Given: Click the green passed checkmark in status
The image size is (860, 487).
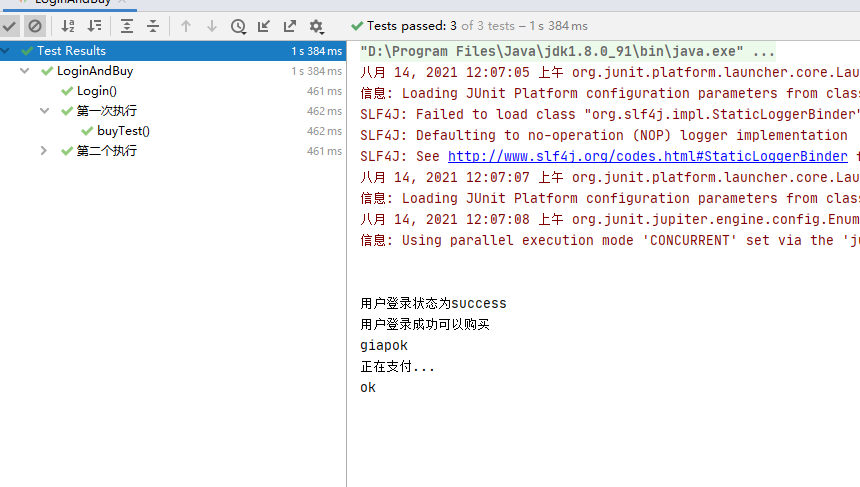Looking at the screenshot, I should (357, 26).
